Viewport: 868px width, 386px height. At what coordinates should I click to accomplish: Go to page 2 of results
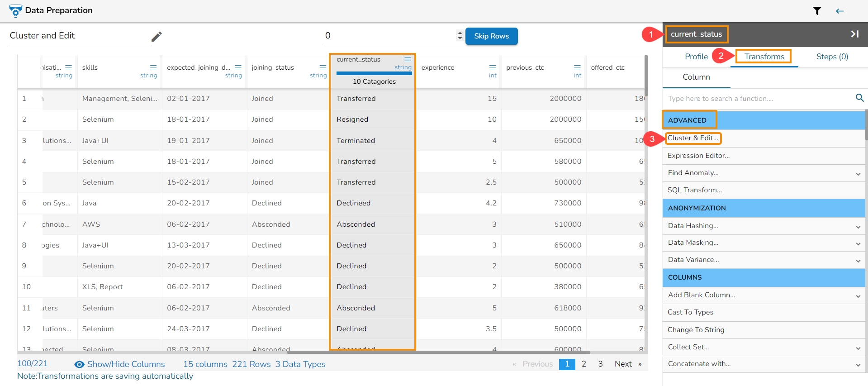pos(583,364)
